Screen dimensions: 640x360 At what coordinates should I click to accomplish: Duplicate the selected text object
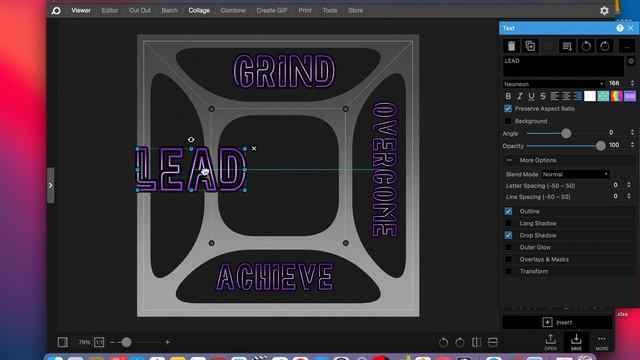(530, 46)
